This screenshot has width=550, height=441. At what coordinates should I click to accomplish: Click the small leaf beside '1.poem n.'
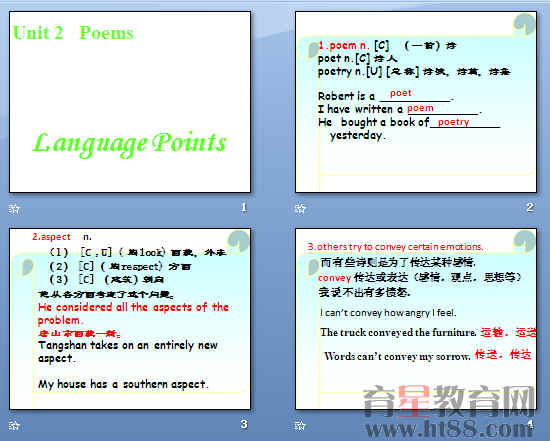tap(313, 50)
